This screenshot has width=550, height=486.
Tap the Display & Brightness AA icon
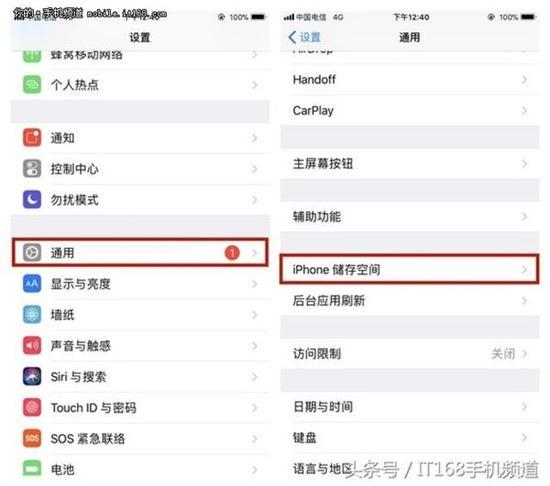pos(32,283)
